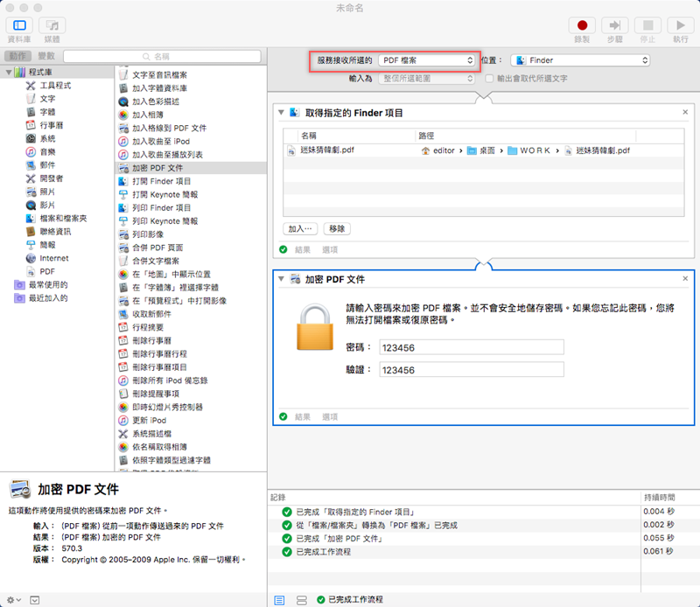Image resolution: width=700 pixels, height=607 pixels.
Task: Select 檔案和檔案夾 category in library
Action: (x=63, y=218)
